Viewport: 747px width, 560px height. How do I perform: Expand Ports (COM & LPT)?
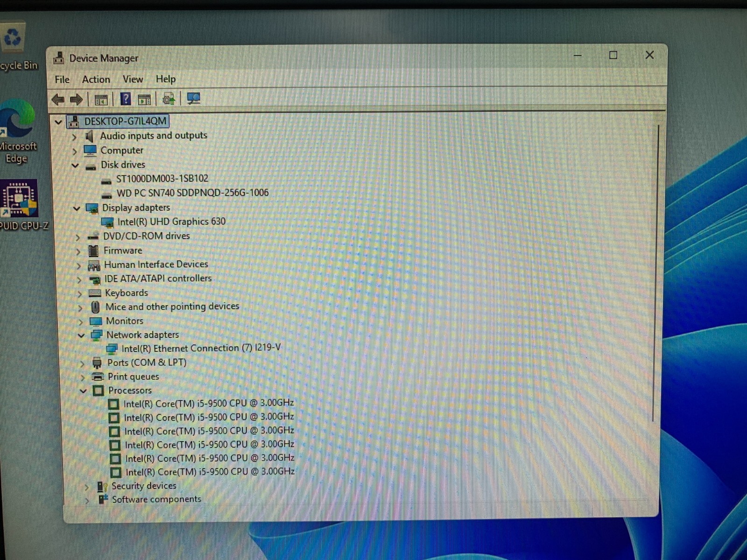tap(82, 364)
